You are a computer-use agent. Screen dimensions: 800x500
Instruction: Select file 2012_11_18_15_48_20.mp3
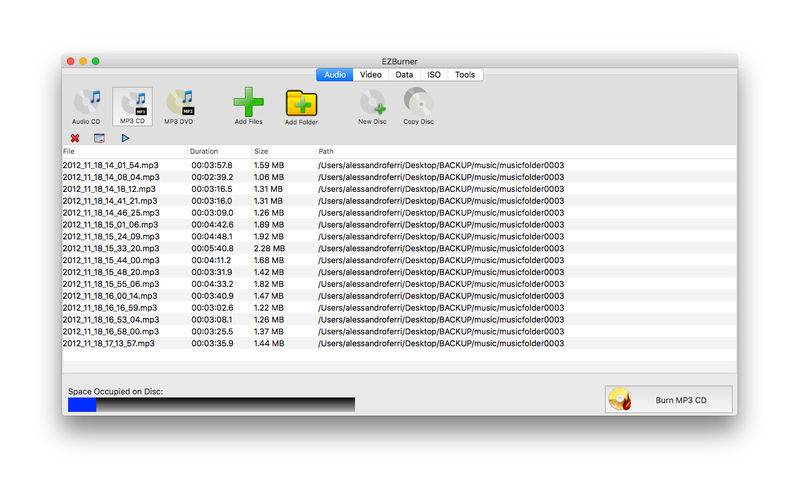111,272
